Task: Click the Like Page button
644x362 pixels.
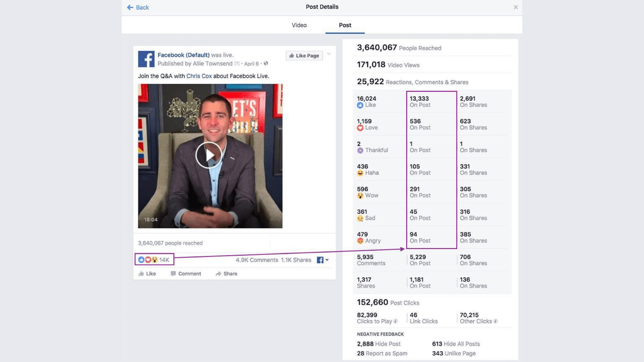Action: tap(304, 55)
